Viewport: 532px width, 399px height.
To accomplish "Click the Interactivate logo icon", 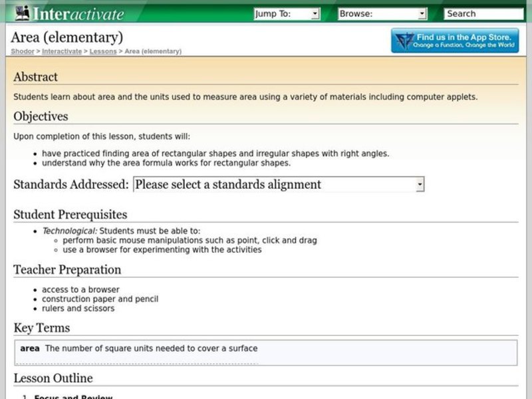I will click(23, 11).
